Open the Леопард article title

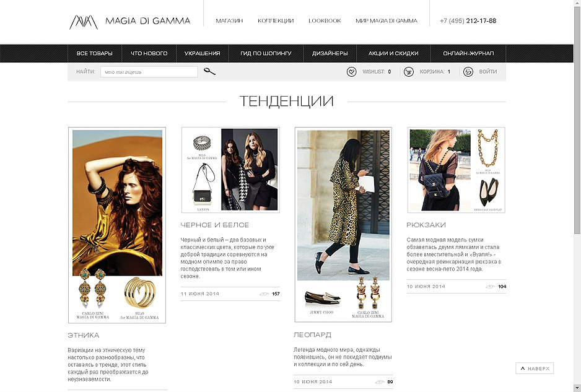point(312,335)
